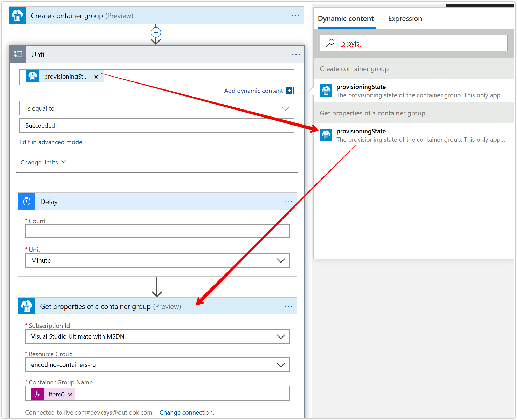The image size is (517, 420).
Task: Switch to the Expression tab
Action: click(405, 18)
